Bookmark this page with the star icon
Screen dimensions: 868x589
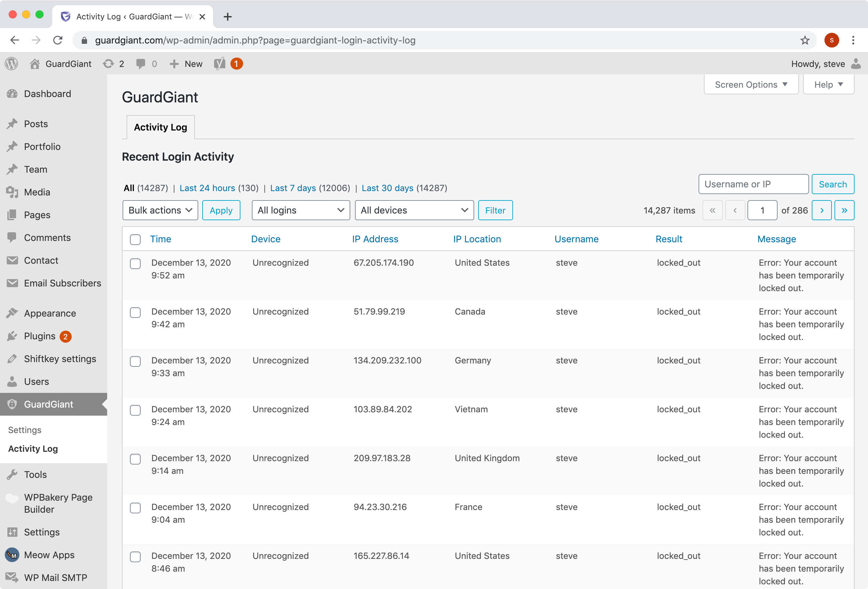805,40
